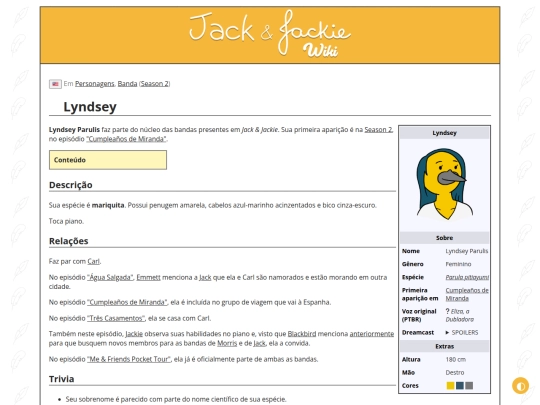Screen dimensions: 540x405
Task: Click the Altura value 180 cm
Action: [x=455, y=359]
